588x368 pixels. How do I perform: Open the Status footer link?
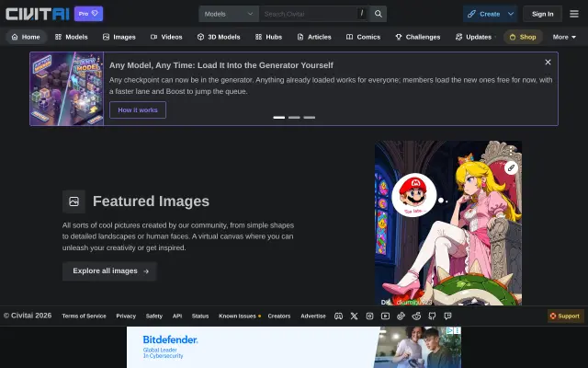tap(200, 316)
